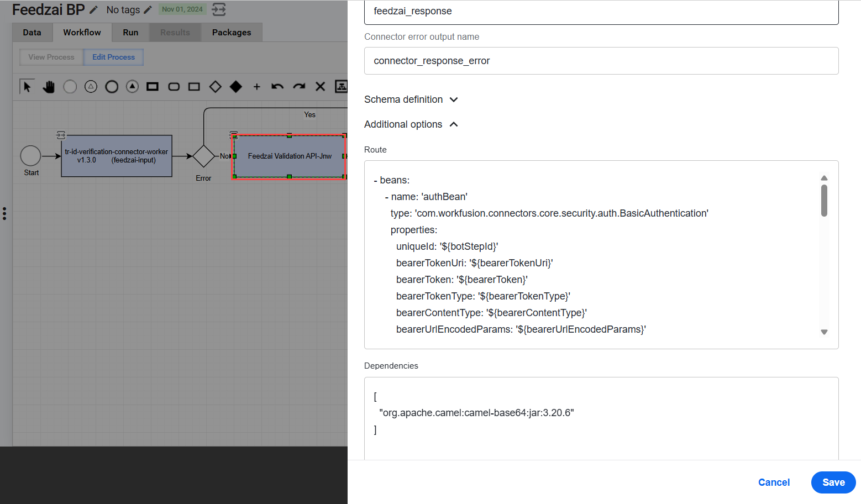This screenshot has height=504, width=861.
Task: Select the hand pan tool
Action: tap(49, 87)
